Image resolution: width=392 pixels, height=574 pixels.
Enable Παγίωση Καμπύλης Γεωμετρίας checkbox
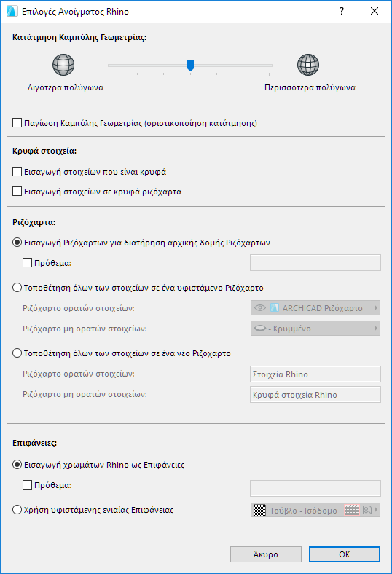17,122
